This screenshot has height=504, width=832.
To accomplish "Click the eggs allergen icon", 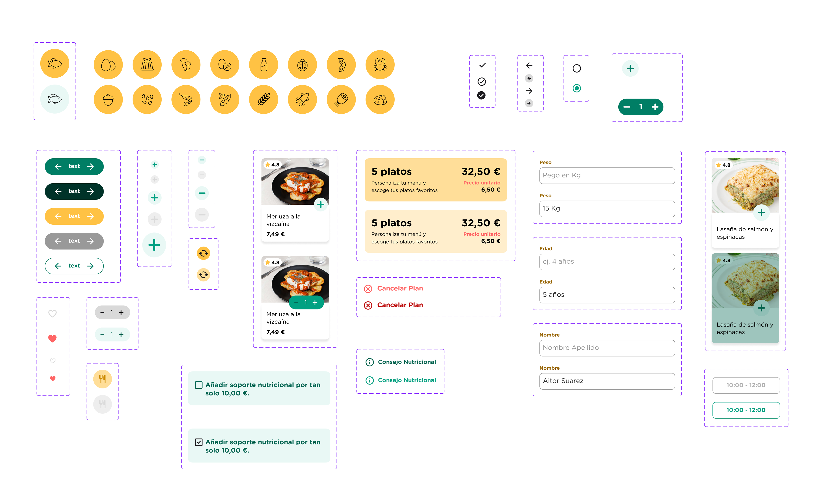I will click(108, 64).
